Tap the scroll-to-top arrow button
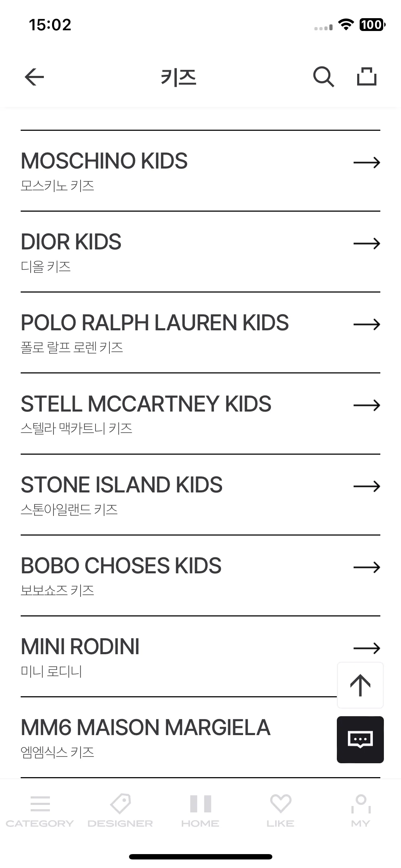This screenshot has height=868, width=401. 360,685
